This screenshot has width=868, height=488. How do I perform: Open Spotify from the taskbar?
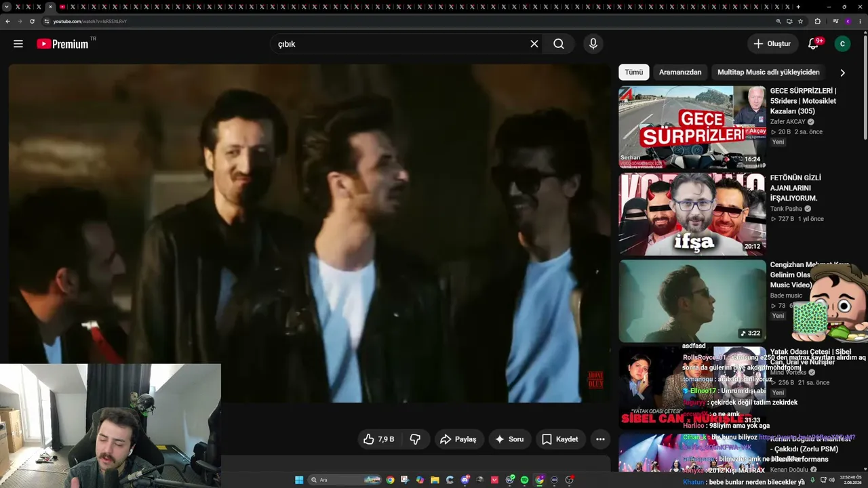click(x=524, y=480)
